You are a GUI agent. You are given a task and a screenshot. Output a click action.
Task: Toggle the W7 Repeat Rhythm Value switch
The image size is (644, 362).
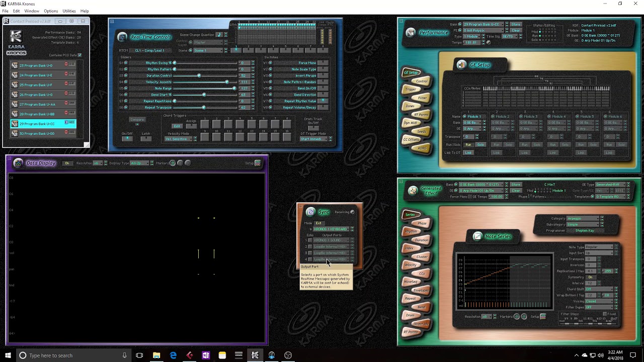coord(323,101)
